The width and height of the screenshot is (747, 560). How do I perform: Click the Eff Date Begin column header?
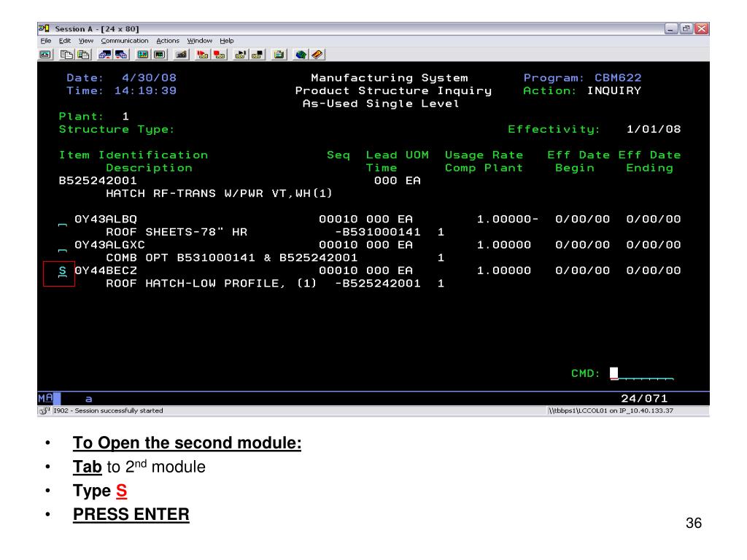pos(578,161)
